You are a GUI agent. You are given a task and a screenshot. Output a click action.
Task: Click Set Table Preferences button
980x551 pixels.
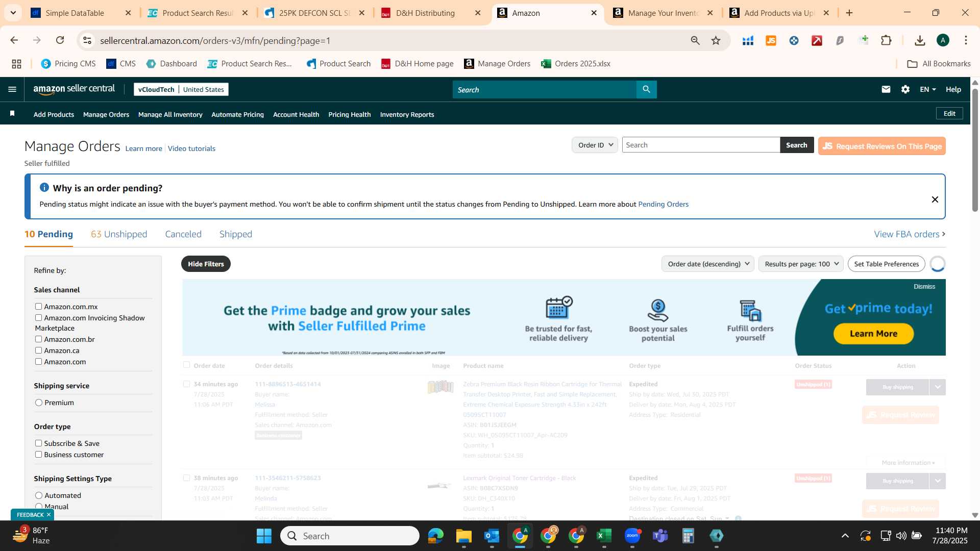(x=886, y=264)
